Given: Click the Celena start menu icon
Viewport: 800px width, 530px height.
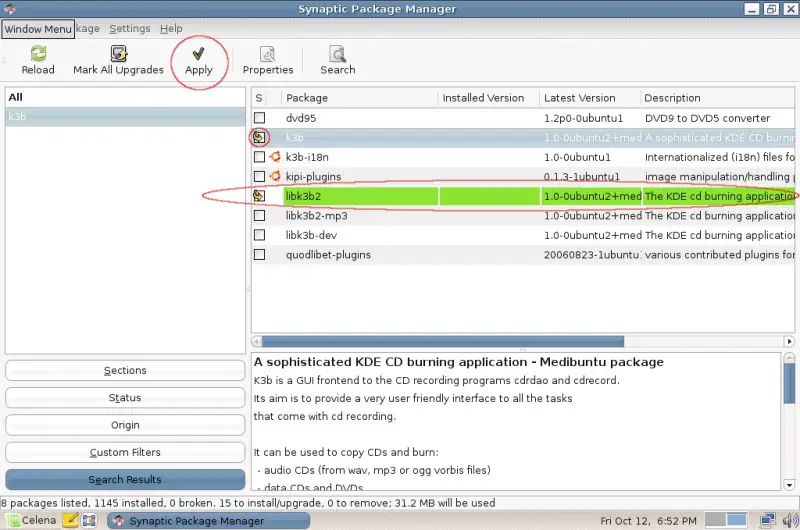Looking at the screenshot, I should tap(13, 520).
